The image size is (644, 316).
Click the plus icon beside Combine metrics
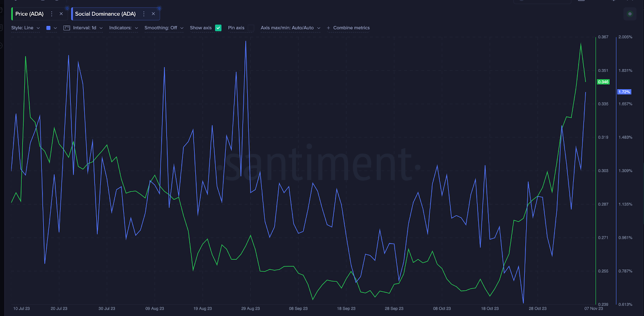328,28
